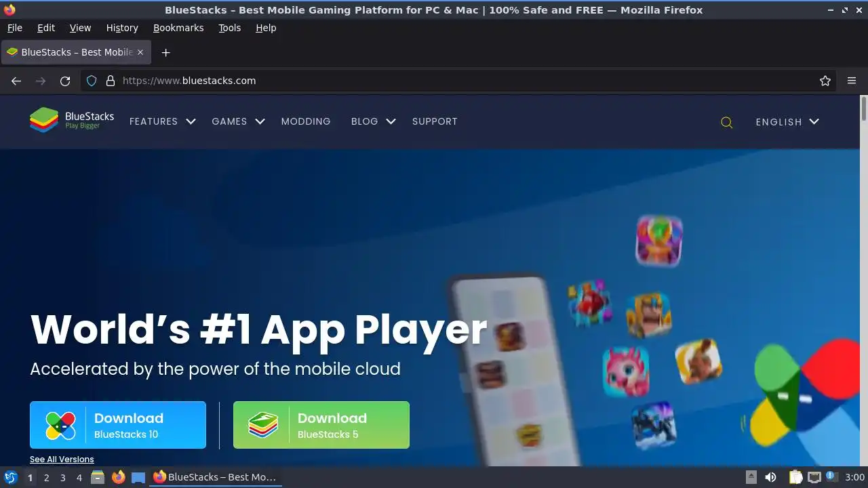The width and height of the screenshot is (868, 488).
Task: Click the eject tray icon
Action: 751,477
